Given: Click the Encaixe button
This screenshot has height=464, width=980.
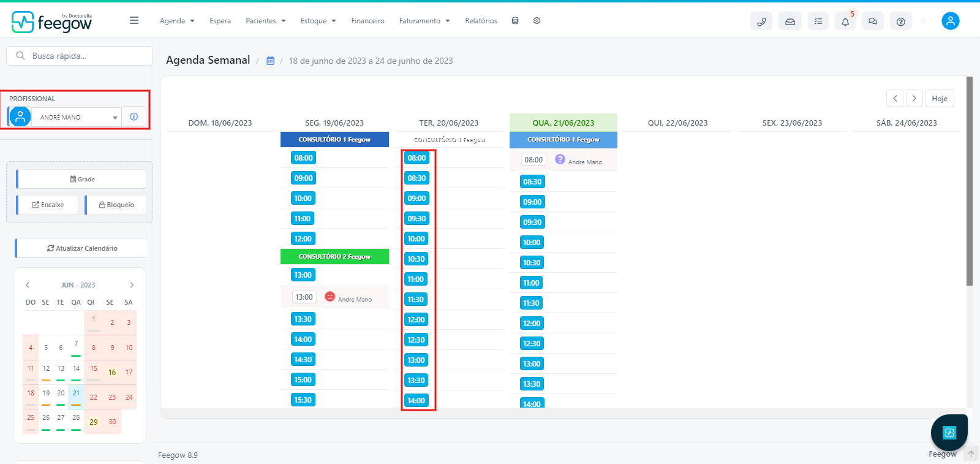Looking at the screenshot, I should 47,205.
